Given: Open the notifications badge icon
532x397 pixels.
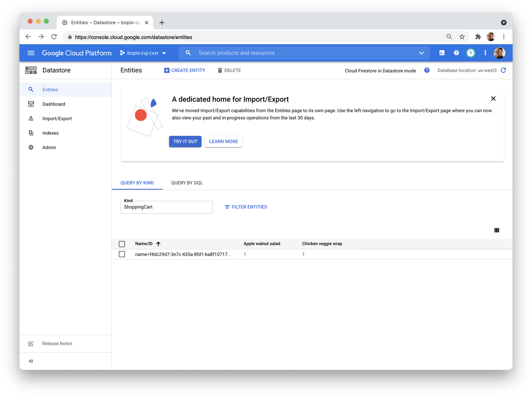Looking at the screenshot, I should 471,53.
